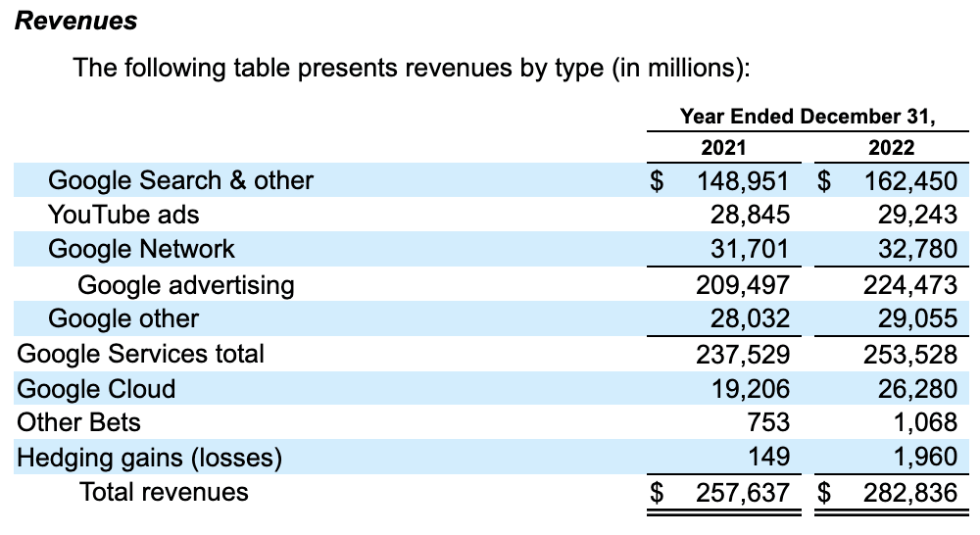Click the value 1,068
Viewport: 980px width, 535px height.
pyautogui.click(x=925, y=422)
